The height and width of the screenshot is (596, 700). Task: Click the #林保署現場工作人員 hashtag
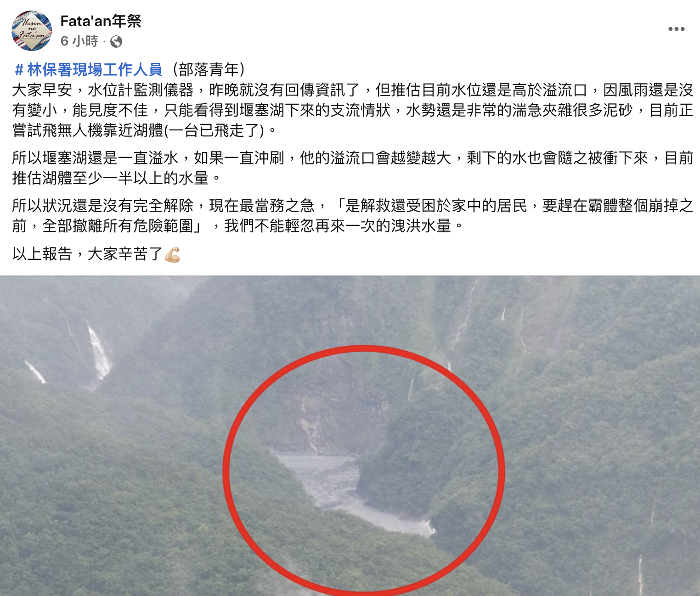[89, 70]
